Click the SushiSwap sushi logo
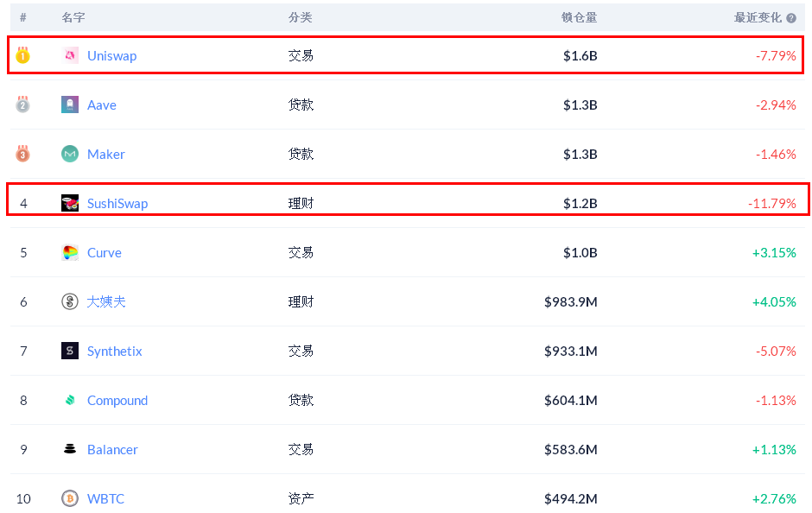This screenshot has height=513, width=812. click(x=70, y=203)
